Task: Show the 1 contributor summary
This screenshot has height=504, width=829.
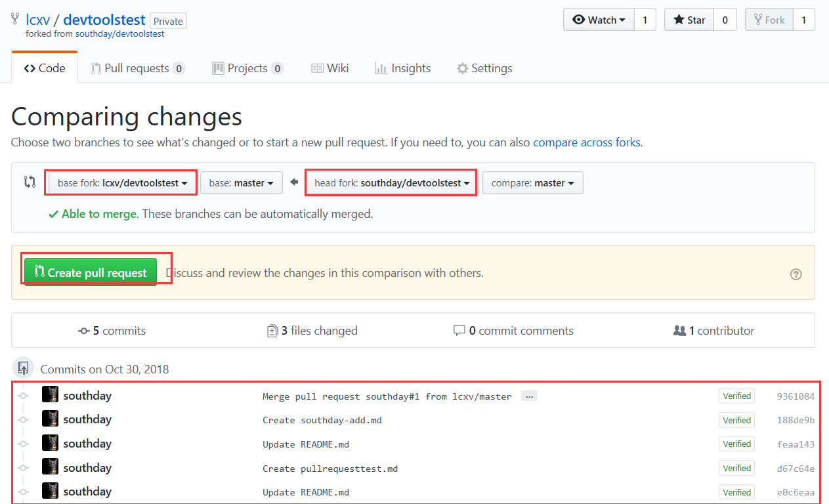Action: tap(714, 331)
